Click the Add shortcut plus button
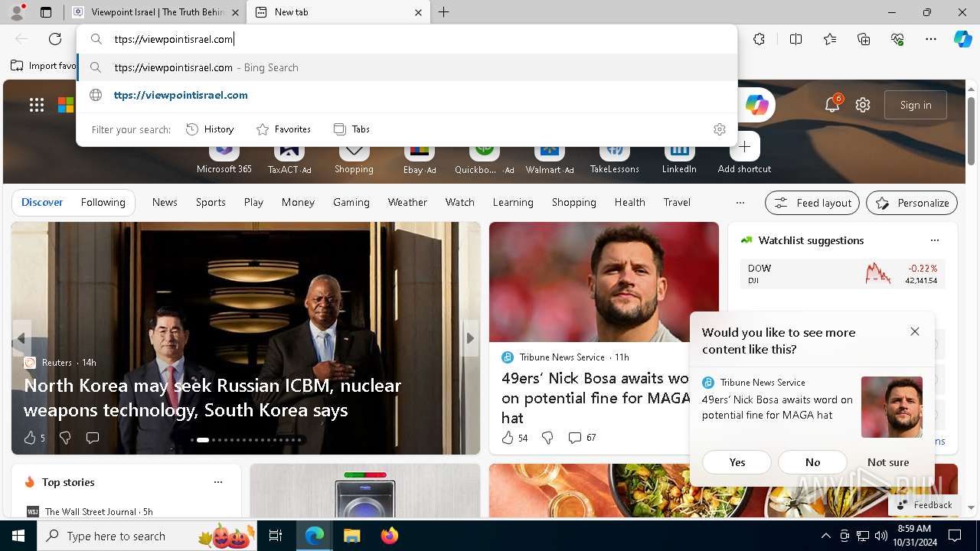The width and height of the screenshot is (980, 551). (744, 147)
